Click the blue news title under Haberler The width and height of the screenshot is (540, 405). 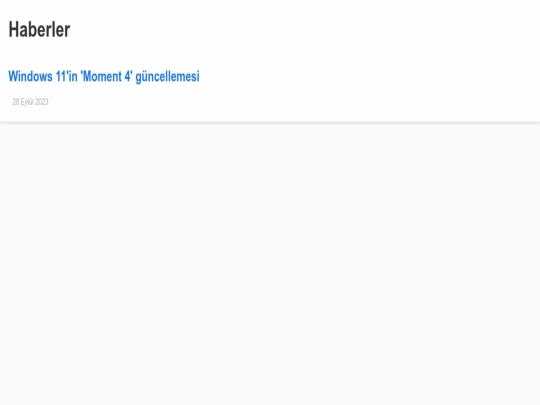pos(104,76)
